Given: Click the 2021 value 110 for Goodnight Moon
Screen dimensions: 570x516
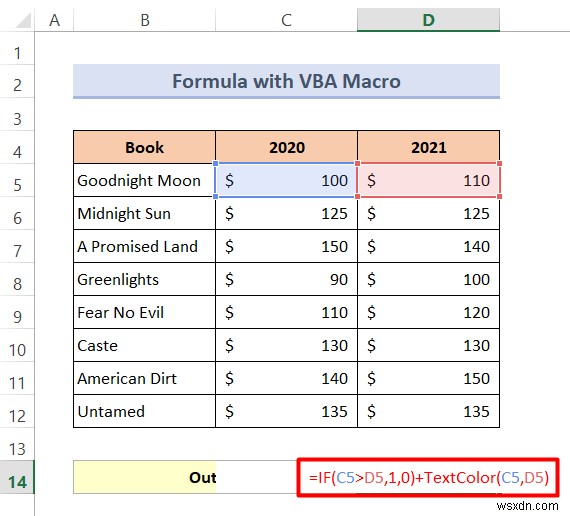Looking at the screenshot, I should point(428,180).
